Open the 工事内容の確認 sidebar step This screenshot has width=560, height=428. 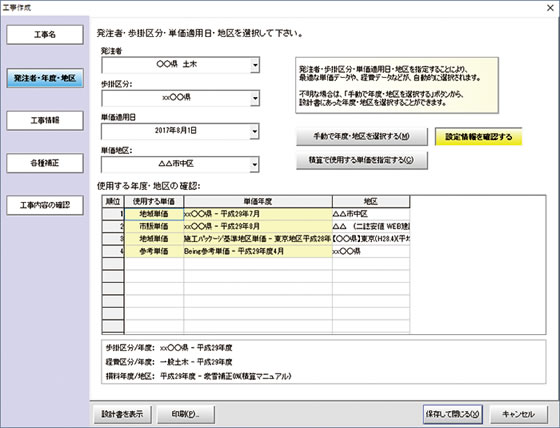coord(45,205)
